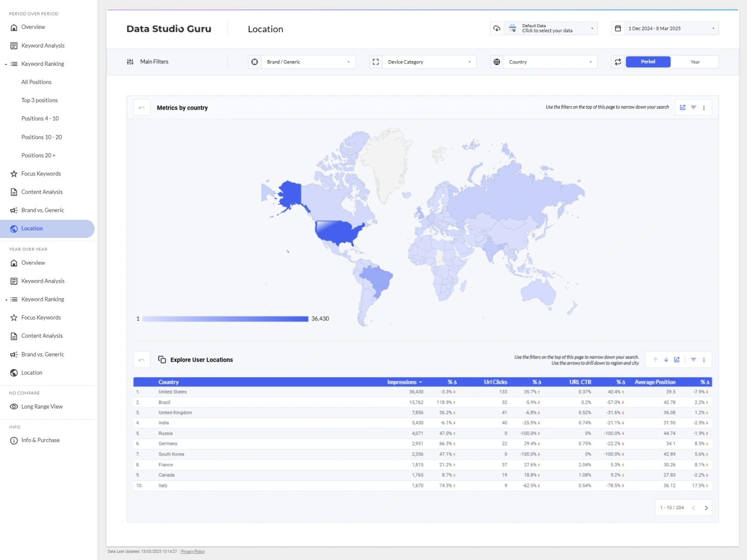The image size is (747, 560).
Task: Collapse Keyword Ranking in Period Over Period section
Action: pos(6,64)
